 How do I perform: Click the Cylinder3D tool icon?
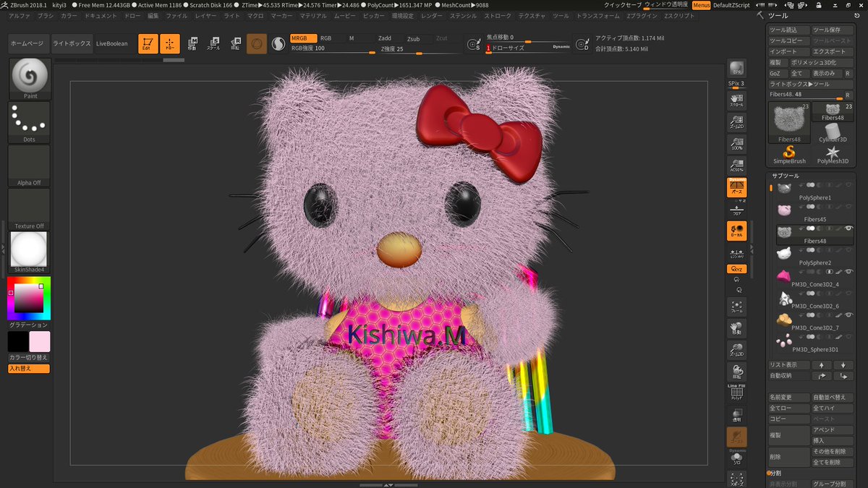(833, 132)
